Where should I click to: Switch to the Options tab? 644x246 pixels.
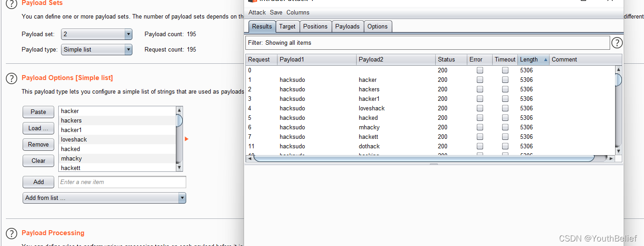coord(377,27)
